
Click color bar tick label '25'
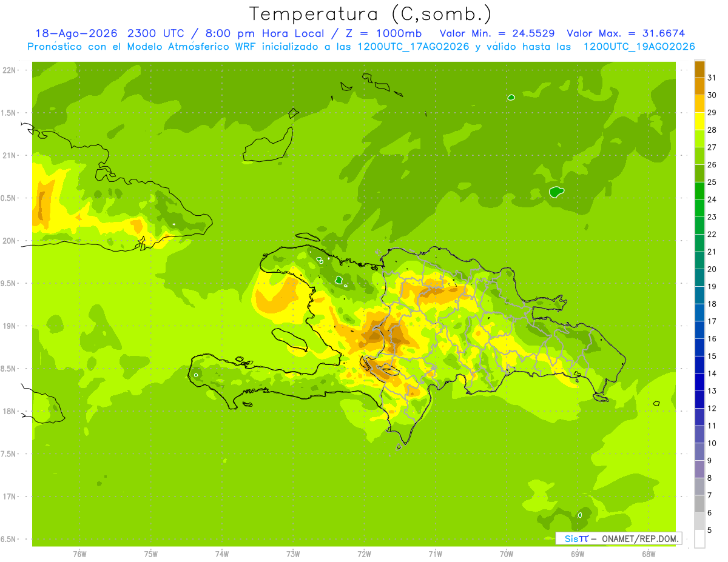pos(712,182)
